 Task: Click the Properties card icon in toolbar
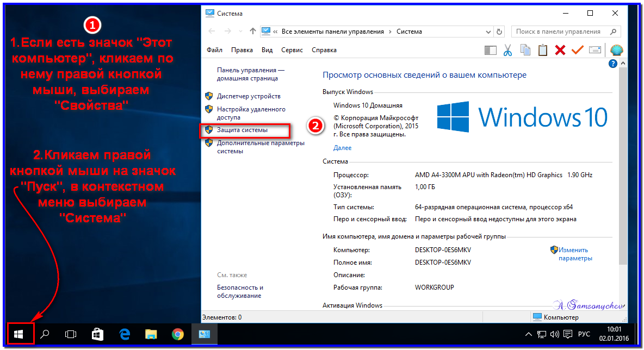pos(595,50)
